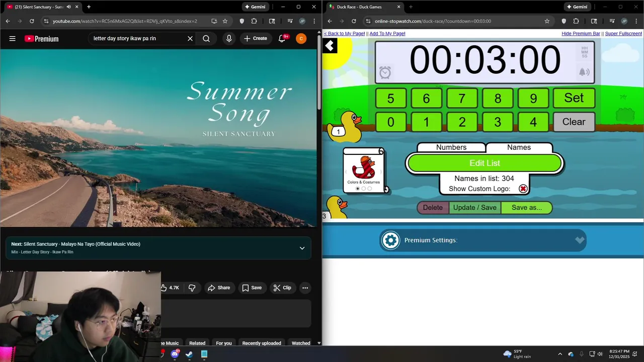Follow the Add To My Page link
This screenshot has width=644, height=362.
coord(387,33)
